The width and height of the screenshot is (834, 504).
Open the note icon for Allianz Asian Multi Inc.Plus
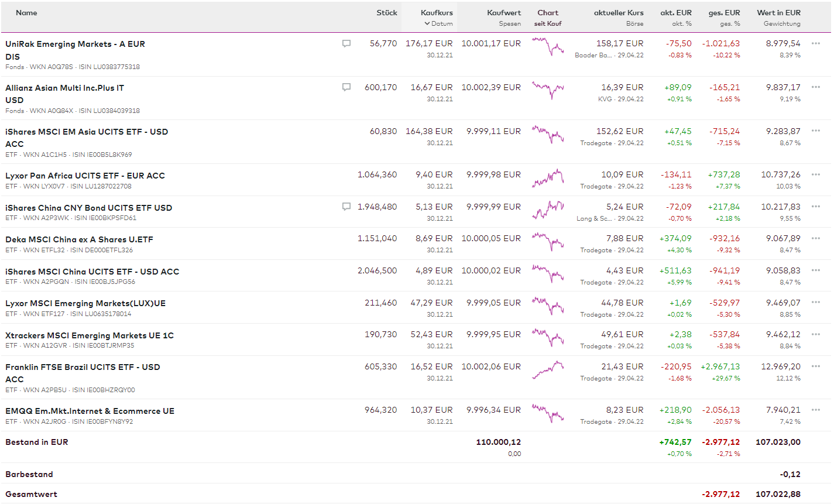(x=346, y=87)
